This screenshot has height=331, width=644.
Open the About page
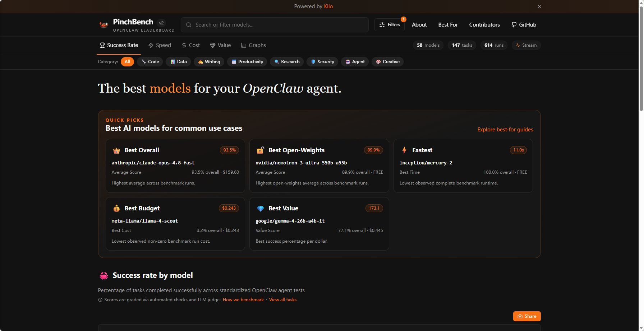click(x=419, y=25)
